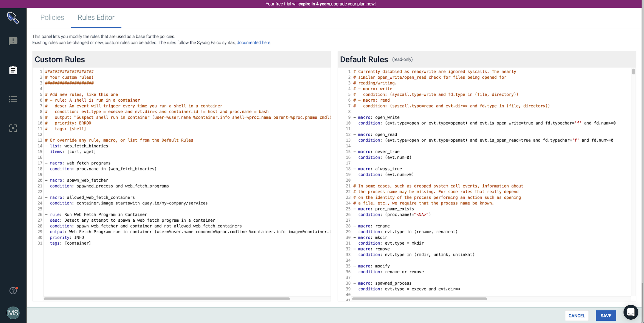Click line 'macro: allowed_web_fetch_containers'

click(x=90, y=197)
